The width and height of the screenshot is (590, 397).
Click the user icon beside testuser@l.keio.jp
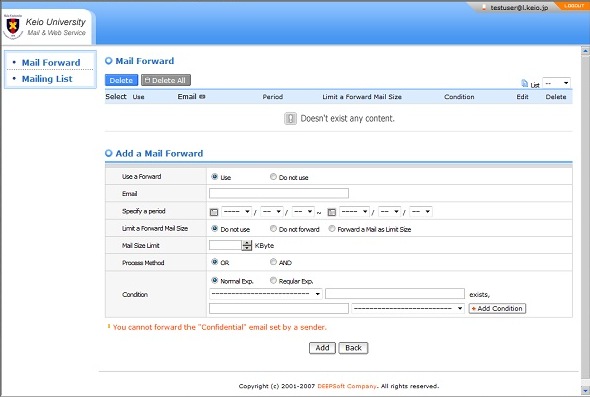pyautogui.click(x=484, y=7)
